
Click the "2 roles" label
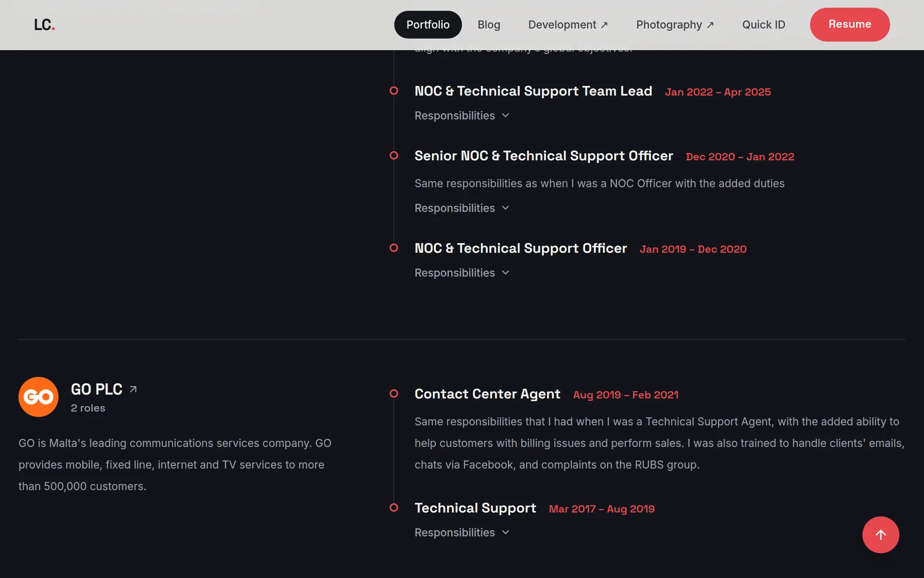coord(88,408)
